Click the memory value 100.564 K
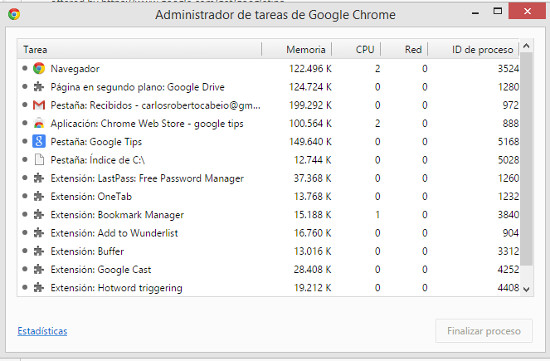 point(310,123)
